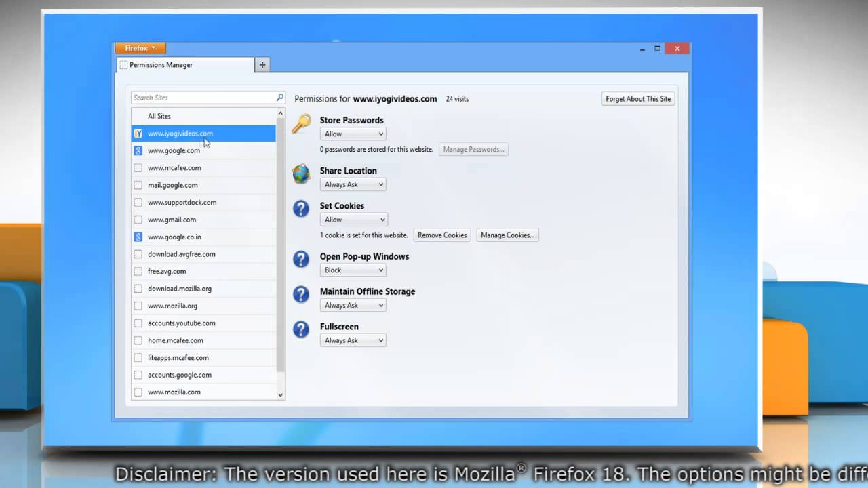
Task: Click the placeholder favicon beside home.mcafee.com
Action: pos(138,340)
